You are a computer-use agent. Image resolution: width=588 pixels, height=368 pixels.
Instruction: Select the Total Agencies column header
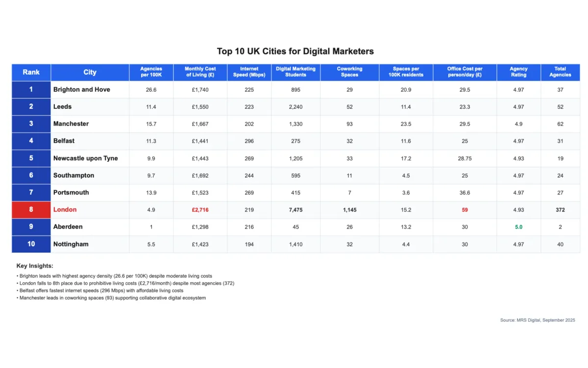560,72
